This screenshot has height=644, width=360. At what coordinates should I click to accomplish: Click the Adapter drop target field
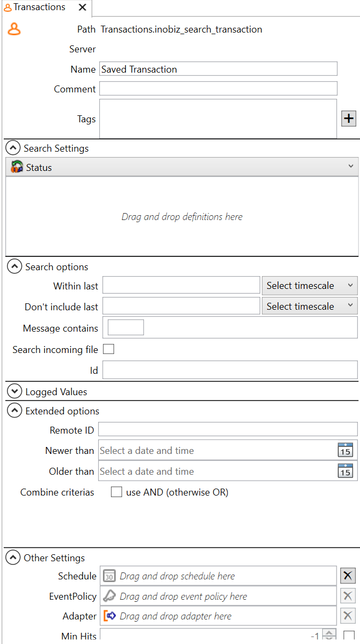pos(218,616)
